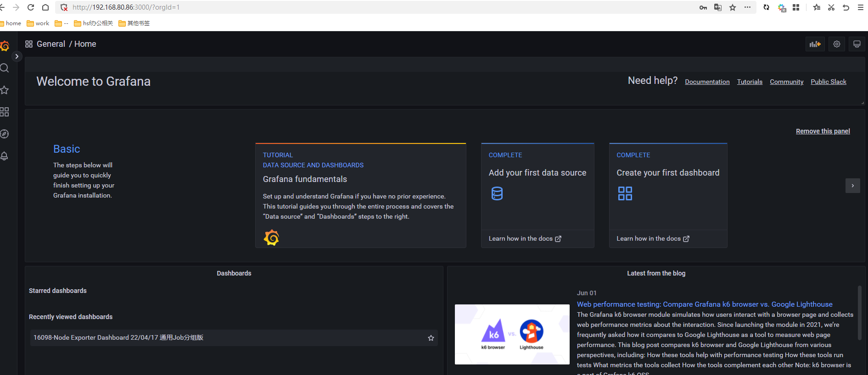Open the Web performance testing blog post

point(705,304)
